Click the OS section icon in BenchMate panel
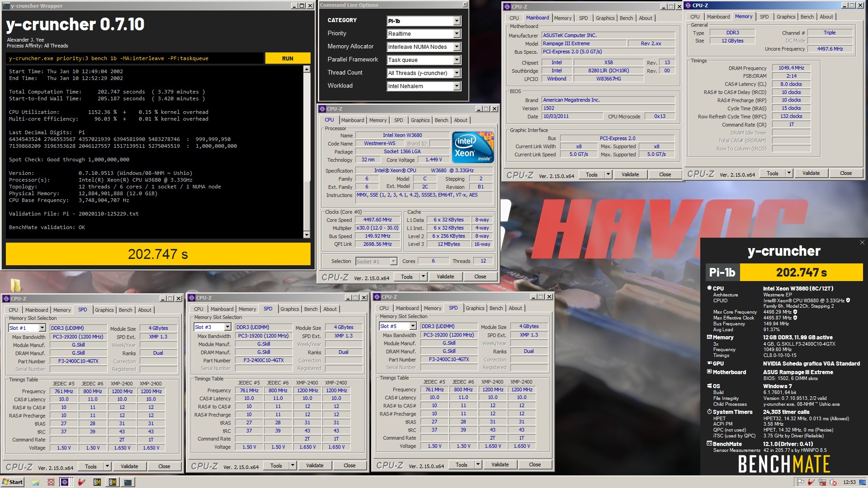 (709, 386)
